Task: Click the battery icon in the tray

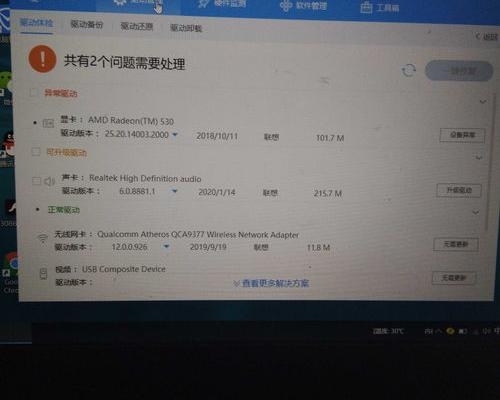Action: pos(462,331)
